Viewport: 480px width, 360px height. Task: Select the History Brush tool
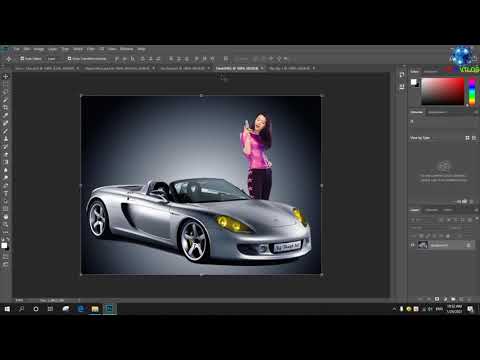[x=5, y=147]
